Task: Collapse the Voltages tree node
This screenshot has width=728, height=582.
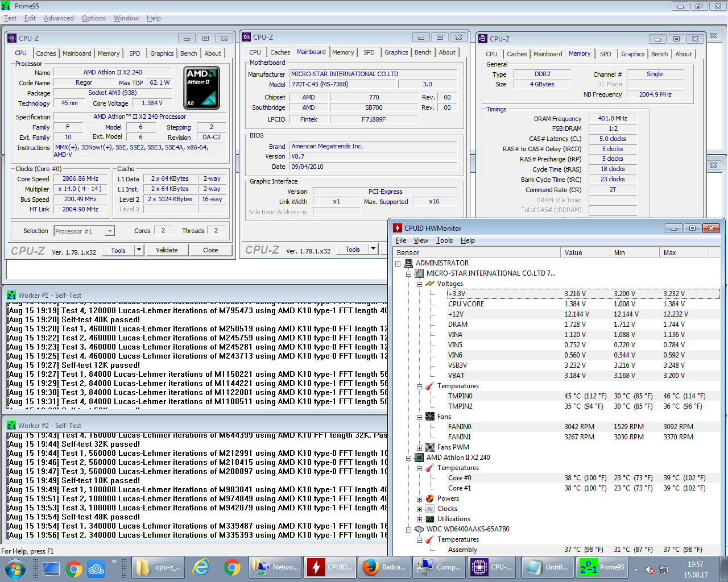Action: 420,284
